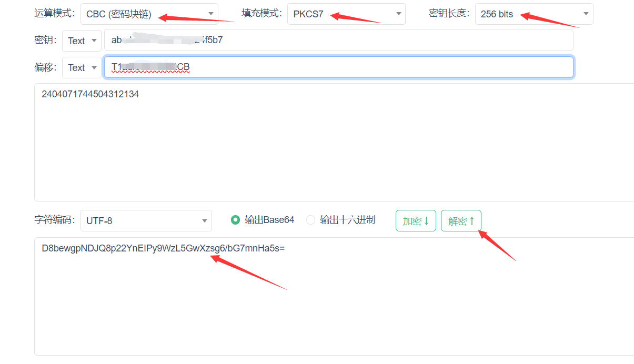634x364 pixels.
Task: Open the 字符编码 UTF-8 dropdown
Action: 146,221
